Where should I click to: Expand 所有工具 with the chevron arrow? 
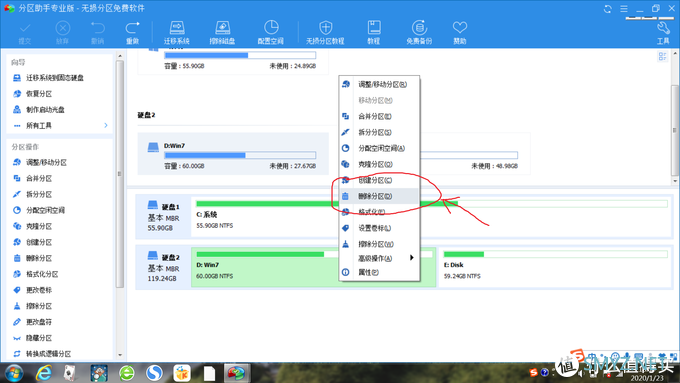(106, 125)
